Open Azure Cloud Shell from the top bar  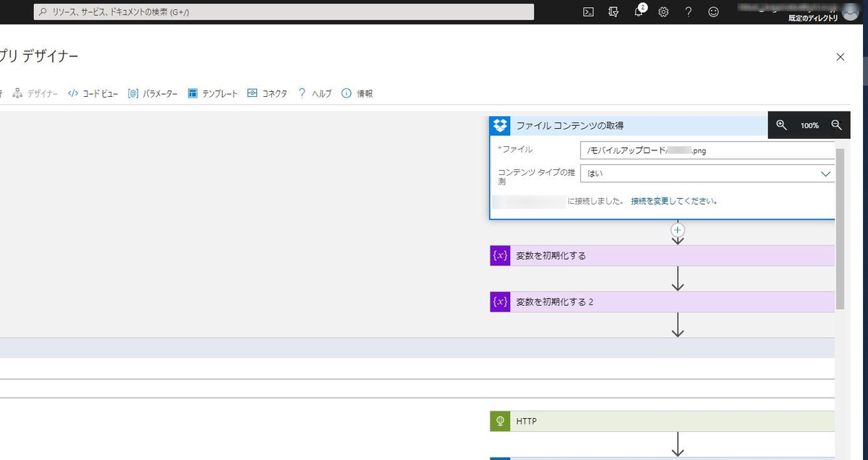tap(587, 12)
